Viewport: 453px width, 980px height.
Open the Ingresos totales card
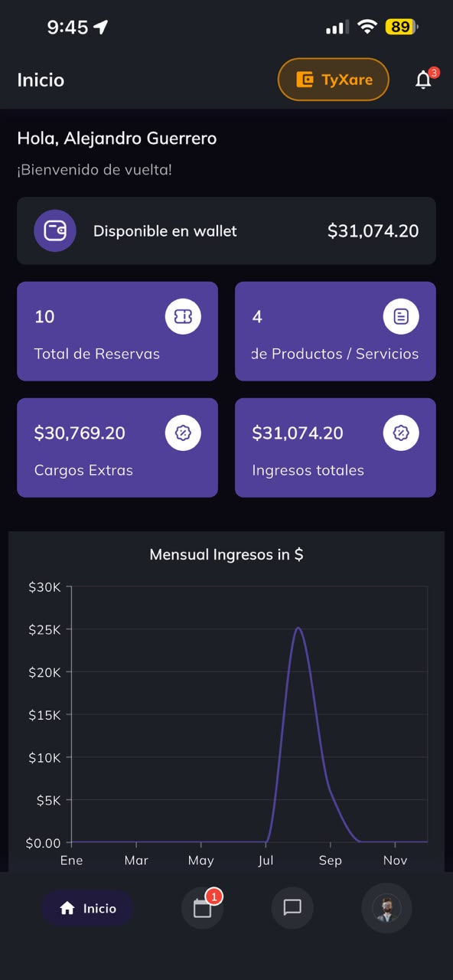[x=335, y=448]
